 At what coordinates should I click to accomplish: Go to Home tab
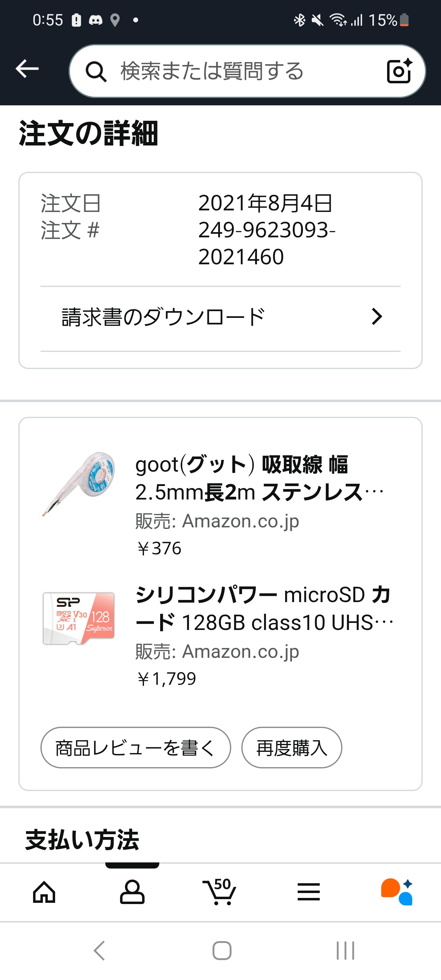[x=44, y=892]
